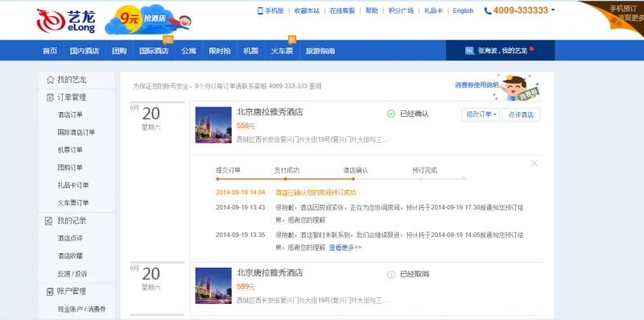Click the Hi badge beside 张海波
Viewport: 644px width, 320px height.
pyautogui.click(x=469, y=51)
